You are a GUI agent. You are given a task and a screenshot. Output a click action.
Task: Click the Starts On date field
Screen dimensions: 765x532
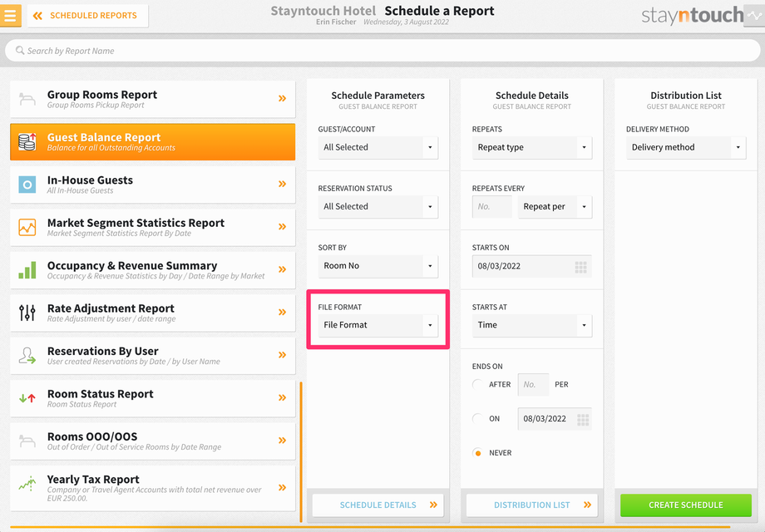[x=532, y=266]
